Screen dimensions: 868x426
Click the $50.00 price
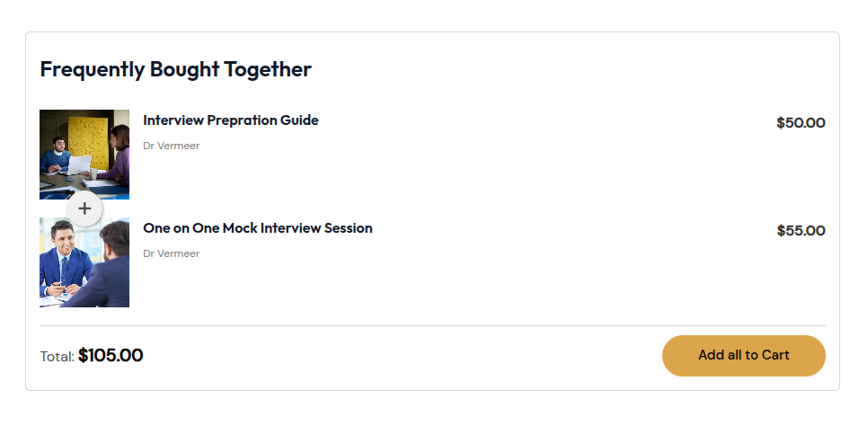[x=801, y=123]
